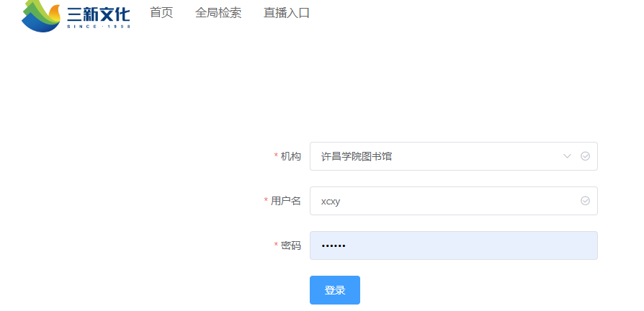Click the 三新文化 colorful logo graphic
The image size is (644, 311).
click(x=41, y=16)
